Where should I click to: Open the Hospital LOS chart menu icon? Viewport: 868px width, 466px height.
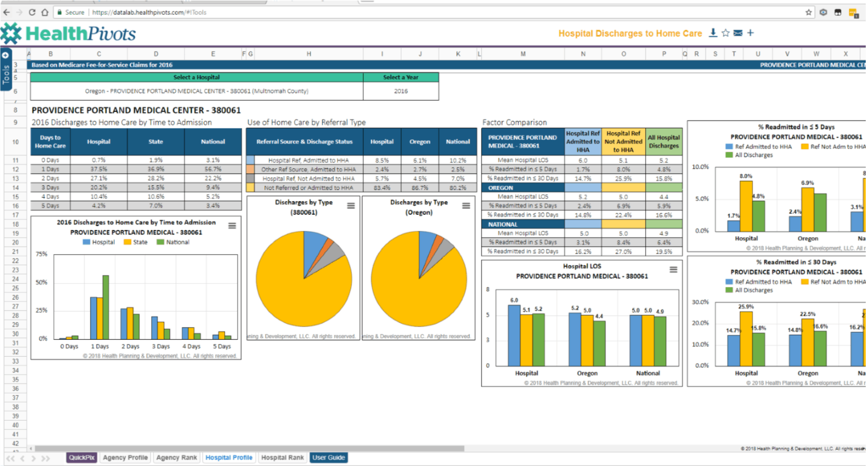673,270
